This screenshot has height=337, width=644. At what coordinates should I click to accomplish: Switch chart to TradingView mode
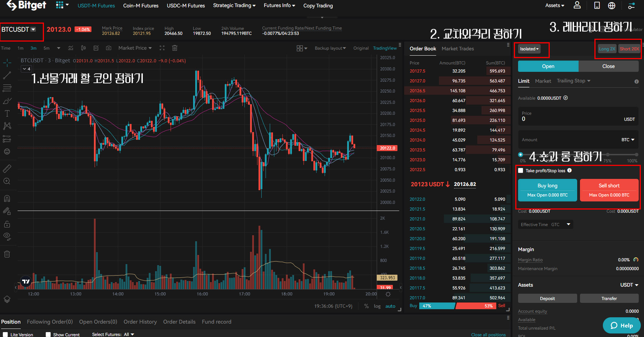pos(385,48)
